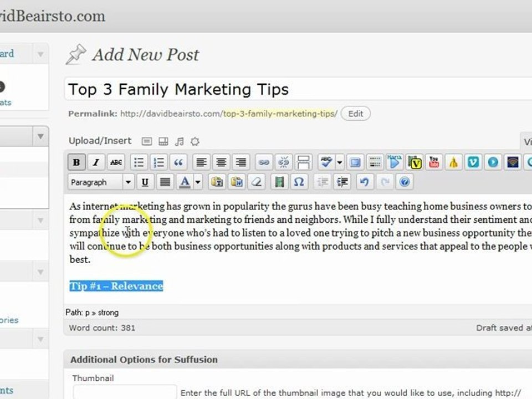532x399 pixels.
Task: Insert the More tag
Action: pyautogui.click(x=303, y=162)
